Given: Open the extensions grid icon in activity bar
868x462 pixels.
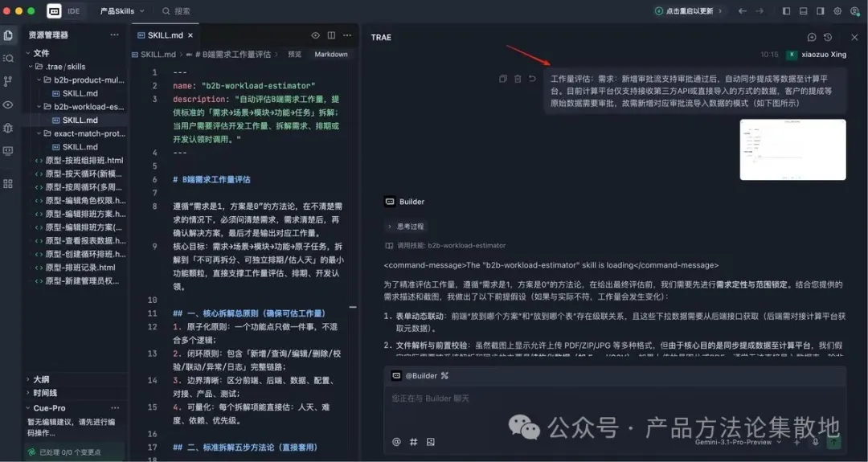Looking at the screenshot, I should 8,184.
